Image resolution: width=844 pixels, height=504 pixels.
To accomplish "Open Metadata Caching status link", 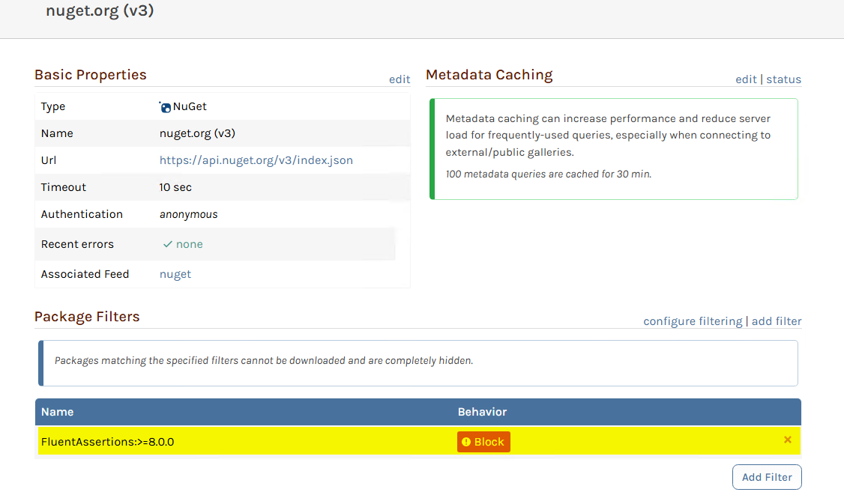I will (784, 79).
